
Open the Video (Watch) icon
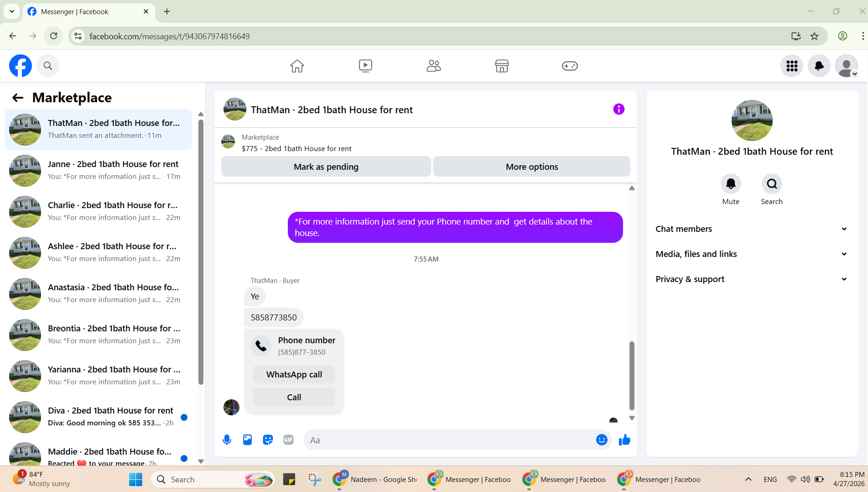point(365,66)
